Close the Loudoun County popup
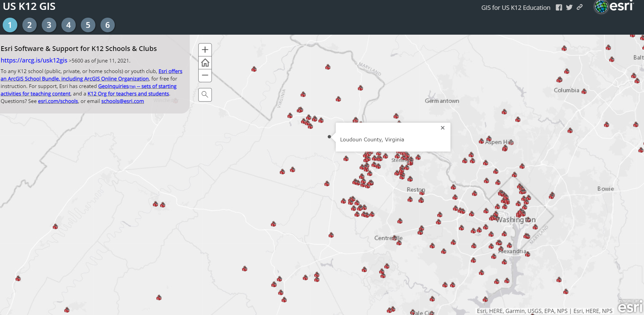 (443, 128)
